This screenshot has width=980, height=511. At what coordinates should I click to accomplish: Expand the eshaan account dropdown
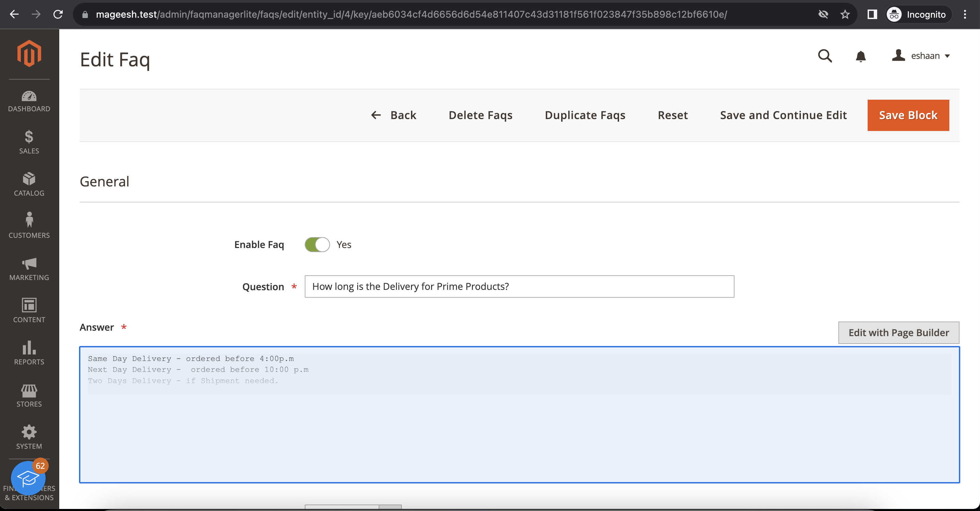921,56
